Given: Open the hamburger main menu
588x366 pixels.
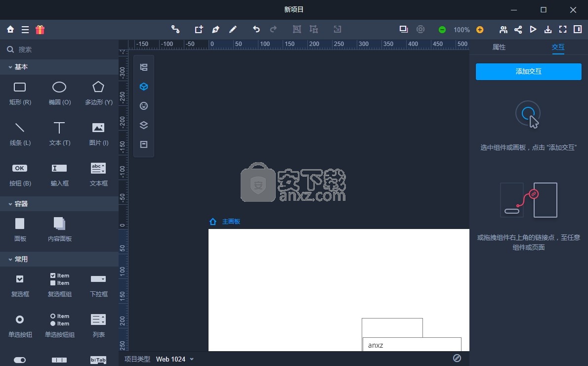Looking at the screenshot, I should (x=25, y=30).
